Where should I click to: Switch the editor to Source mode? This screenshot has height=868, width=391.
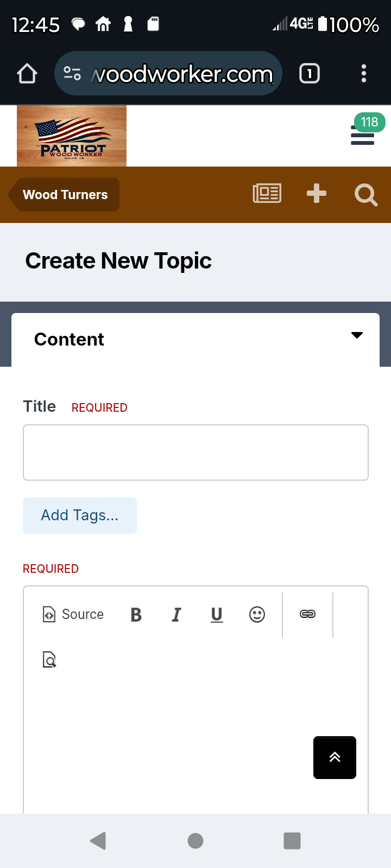73,615
